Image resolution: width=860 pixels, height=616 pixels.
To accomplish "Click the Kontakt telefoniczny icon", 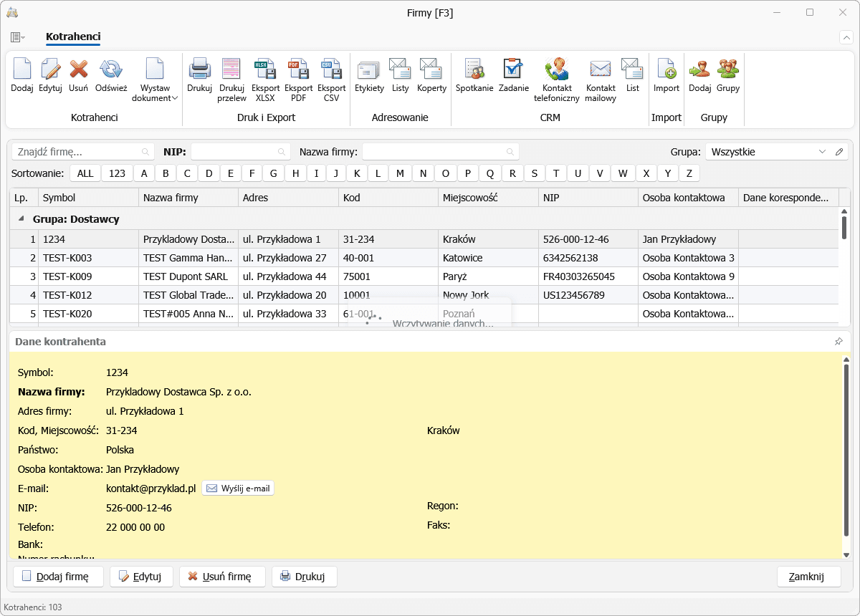I will 556,80.
